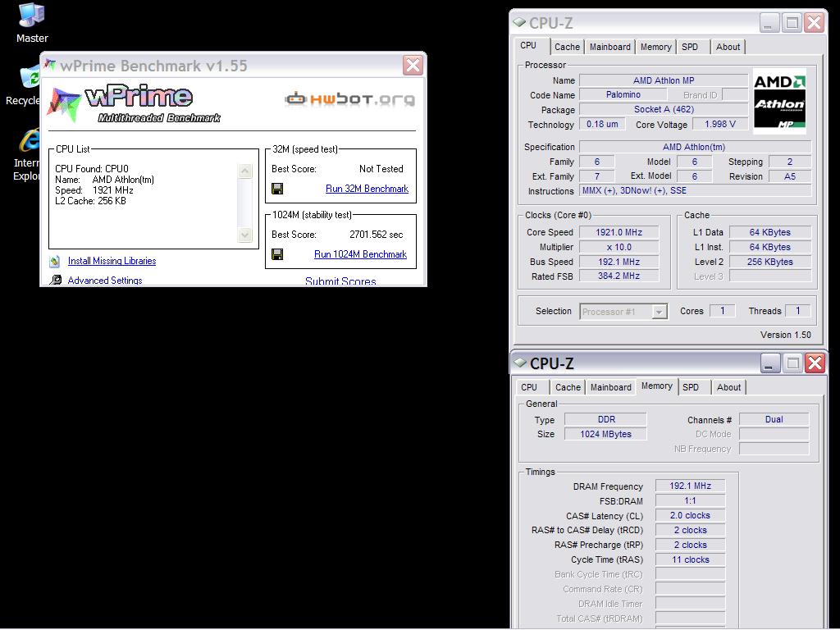Open the Master computer desktop icon
Image resolution: width=840 pixels, height=630 pixels.
point(32,22)
